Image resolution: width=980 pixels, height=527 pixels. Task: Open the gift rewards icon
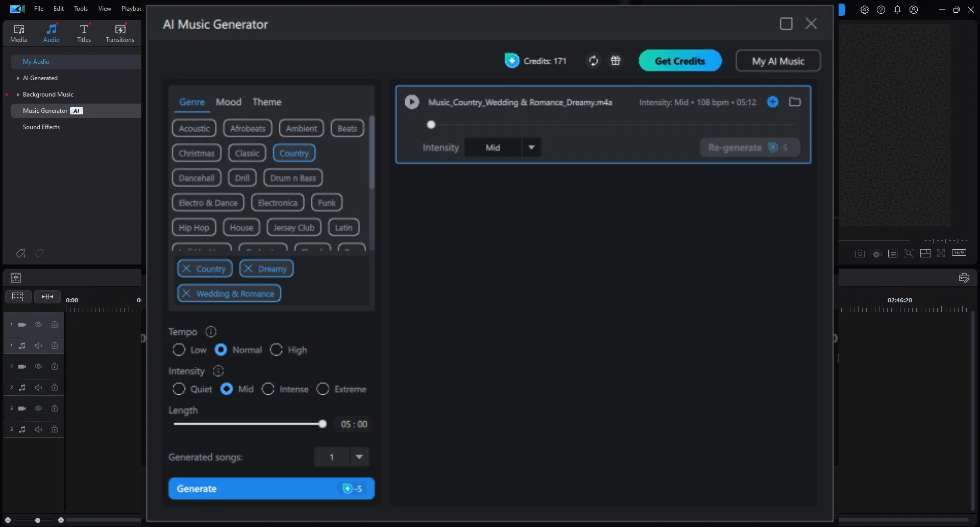616,60
